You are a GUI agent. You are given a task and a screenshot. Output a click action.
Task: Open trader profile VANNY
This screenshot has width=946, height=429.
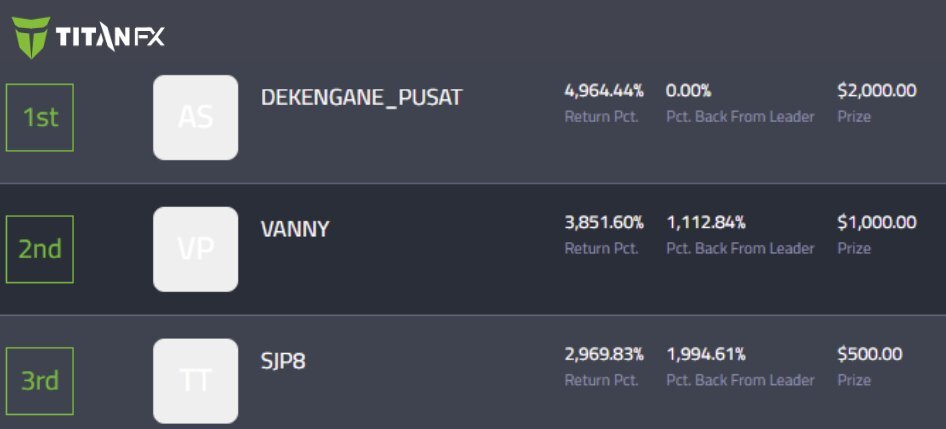pyautogui.click(x=295, y=229)
